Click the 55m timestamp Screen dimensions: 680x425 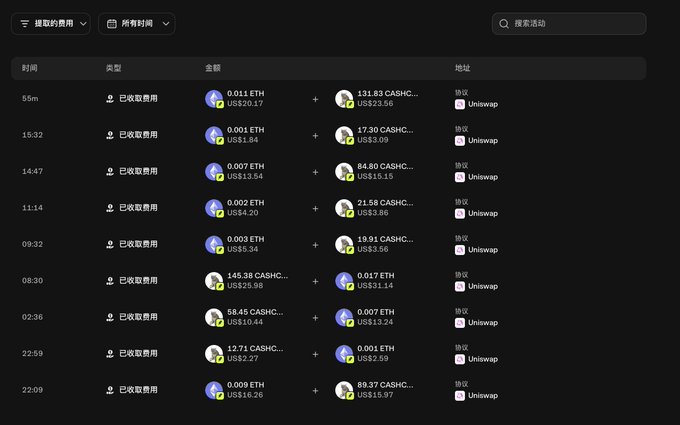point(30,98)
